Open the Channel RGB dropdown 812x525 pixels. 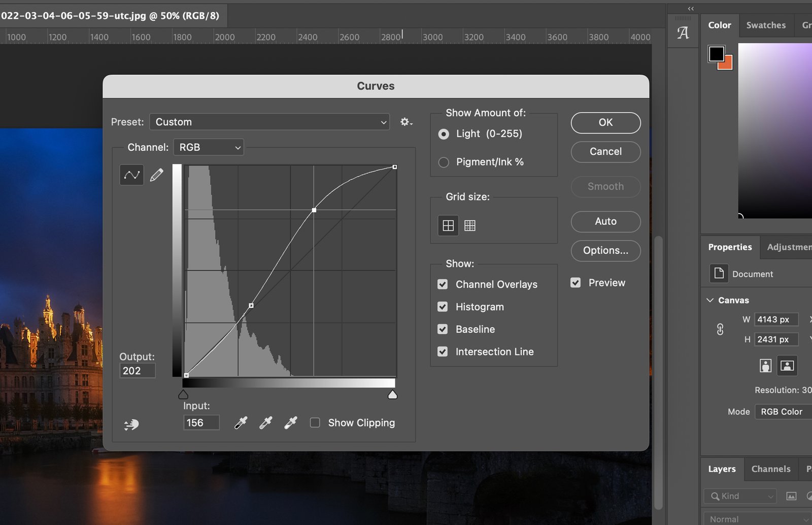pos(209,147)
